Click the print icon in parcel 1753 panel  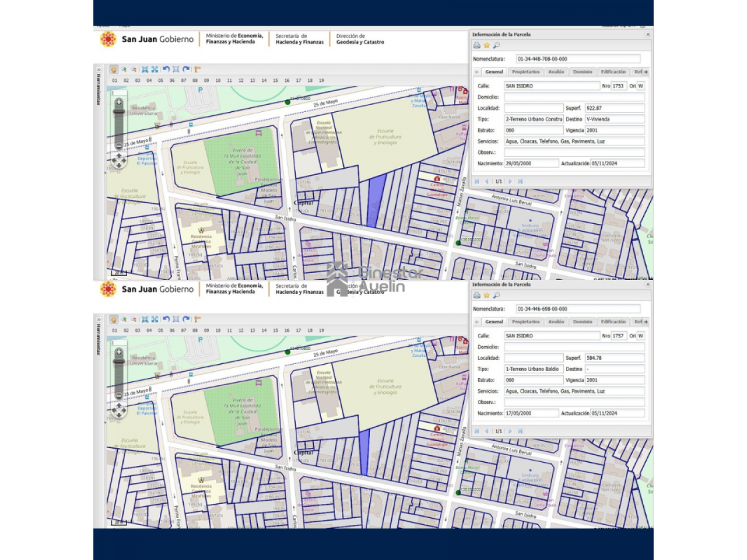coord(477,45)
